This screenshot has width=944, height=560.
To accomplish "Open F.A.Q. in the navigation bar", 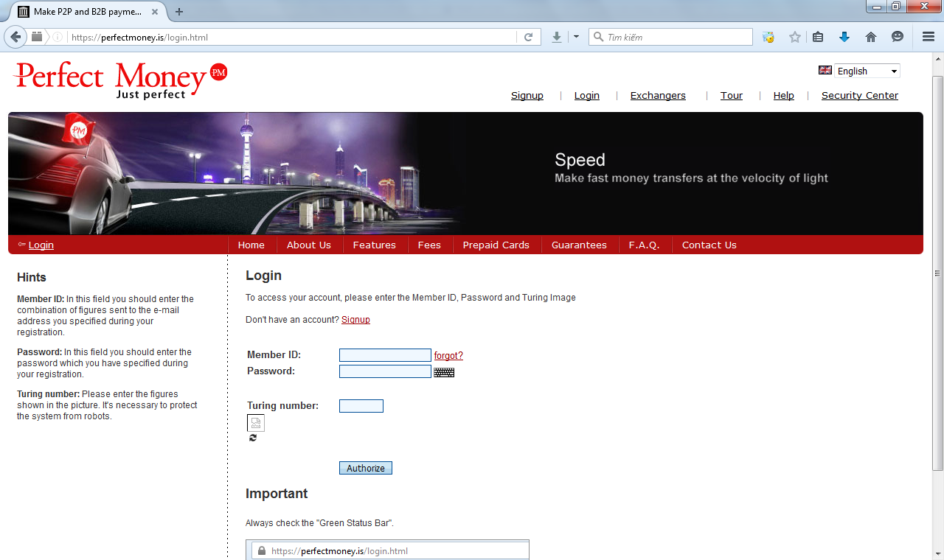I will 645,245.
